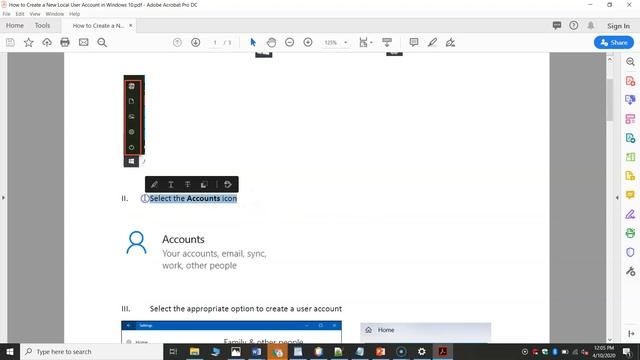Open the View menu

pos(35,14)
